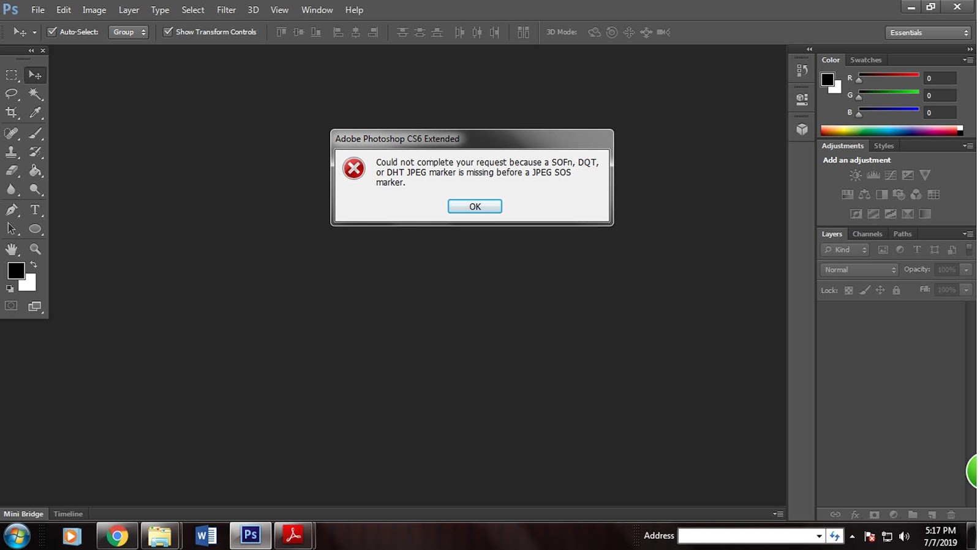Select the Path Selection tool

(x=12, y=229)
